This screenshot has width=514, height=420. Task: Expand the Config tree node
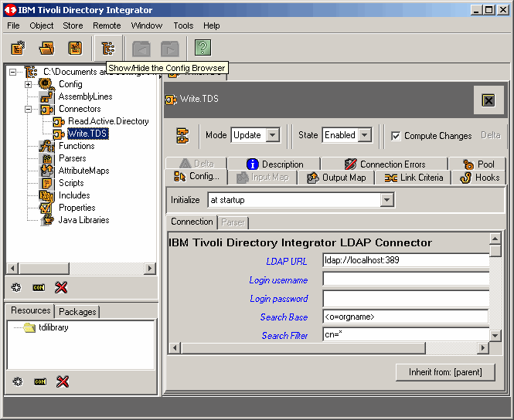pos(29,84)
